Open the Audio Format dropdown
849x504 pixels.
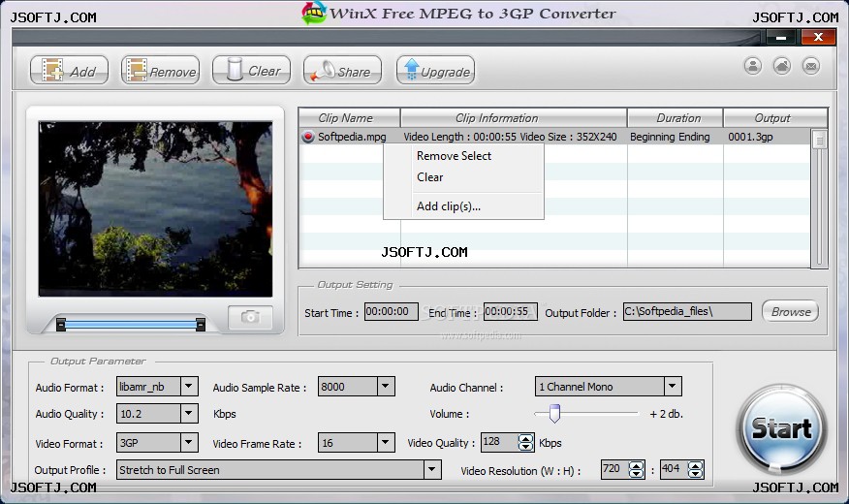tap(188, 387)
